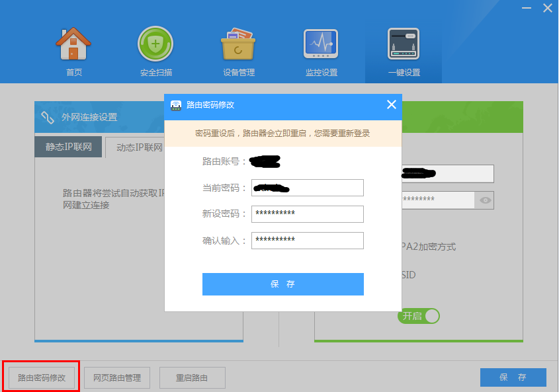
Task: Click the router icon in the dialog titlebar
Action: pos(177,105)
